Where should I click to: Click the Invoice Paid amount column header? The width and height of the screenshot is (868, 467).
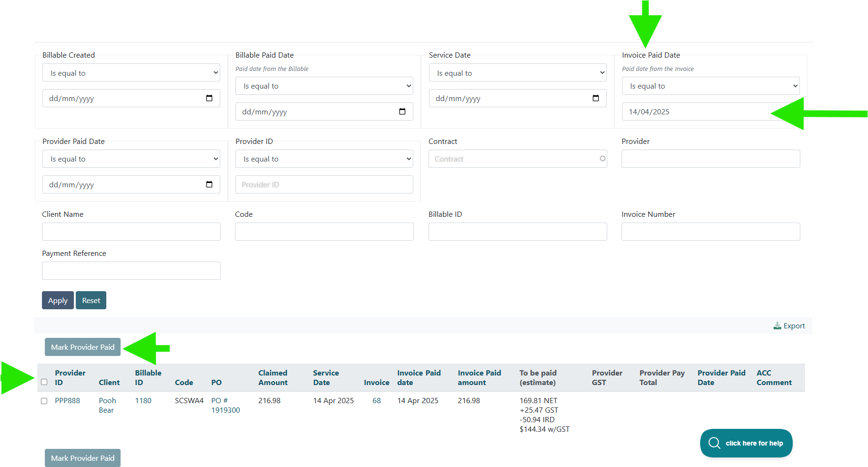(480, 377)
